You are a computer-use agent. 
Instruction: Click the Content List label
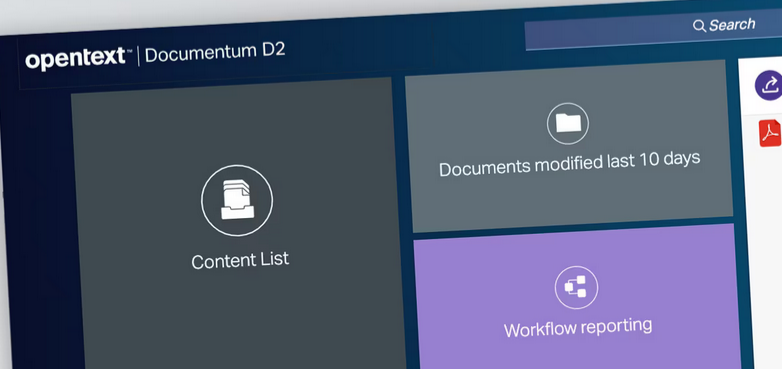[x=240, y=260]
